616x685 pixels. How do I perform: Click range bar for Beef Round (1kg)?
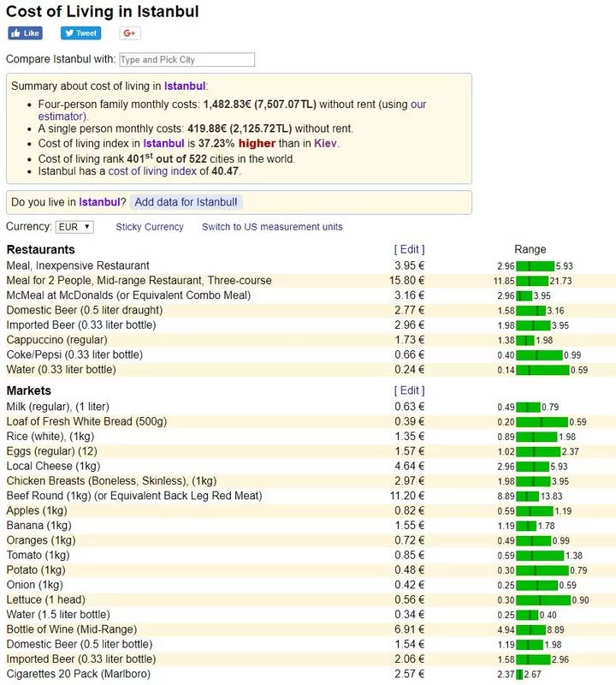tap(527, 497)
